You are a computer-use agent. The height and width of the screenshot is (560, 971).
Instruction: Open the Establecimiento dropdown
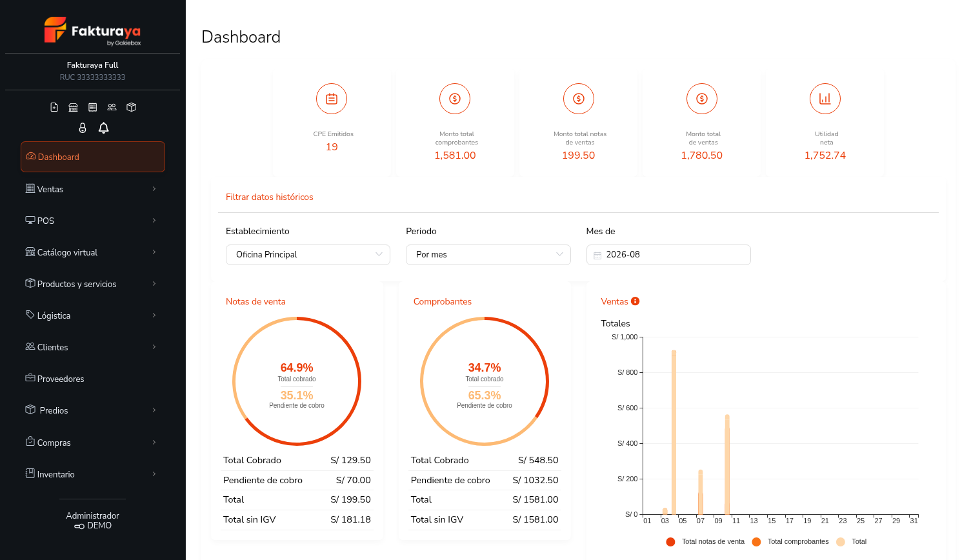tap(308, 255)
